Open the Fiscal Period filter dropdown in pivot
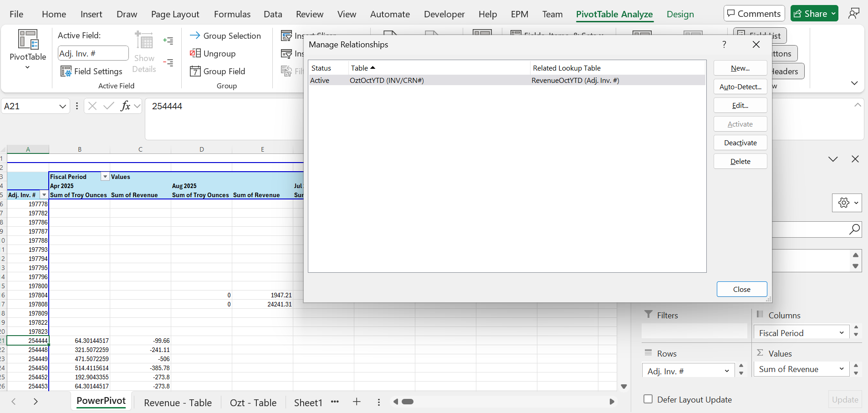868x413 pixels. 105,177
